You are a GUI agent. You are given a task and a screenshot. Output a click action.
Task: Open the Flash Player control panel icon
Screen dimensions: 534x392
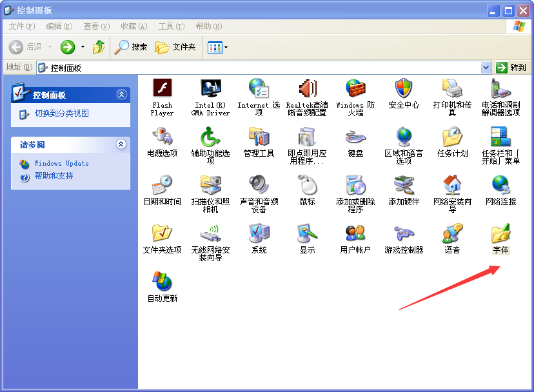click(162, 88)
